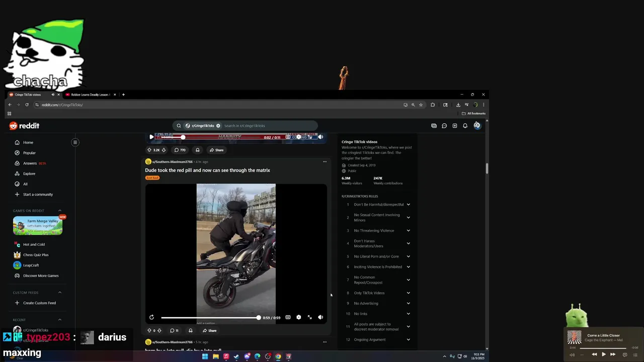
Task: Skip to next track in media overlay
Action: [x=613, y=354]
